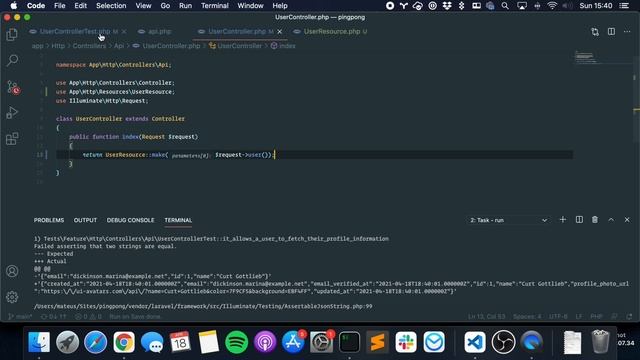
Task: Open the File menu
Action: (60, 6)
